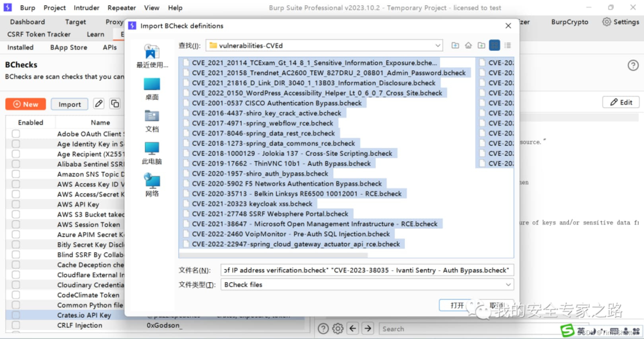Open the BurpCrypto tab
644x339 pixels.
[570, 22]
